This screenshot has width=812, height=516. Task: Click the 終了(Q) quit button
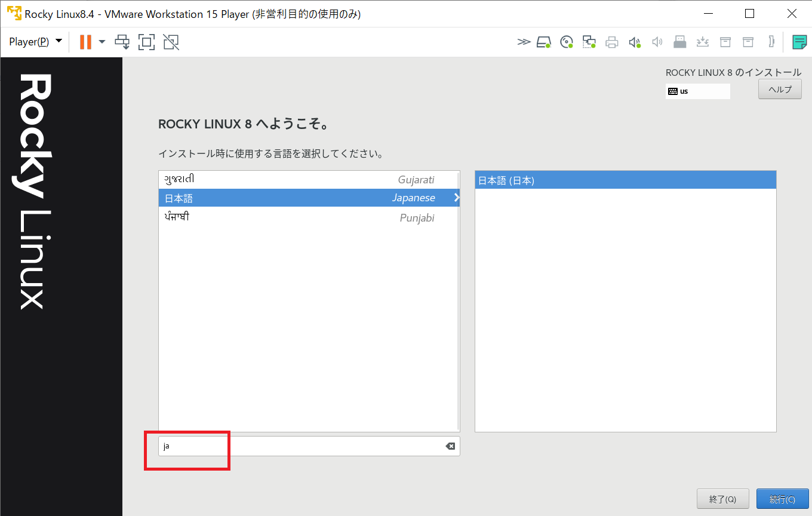(722, 499)
